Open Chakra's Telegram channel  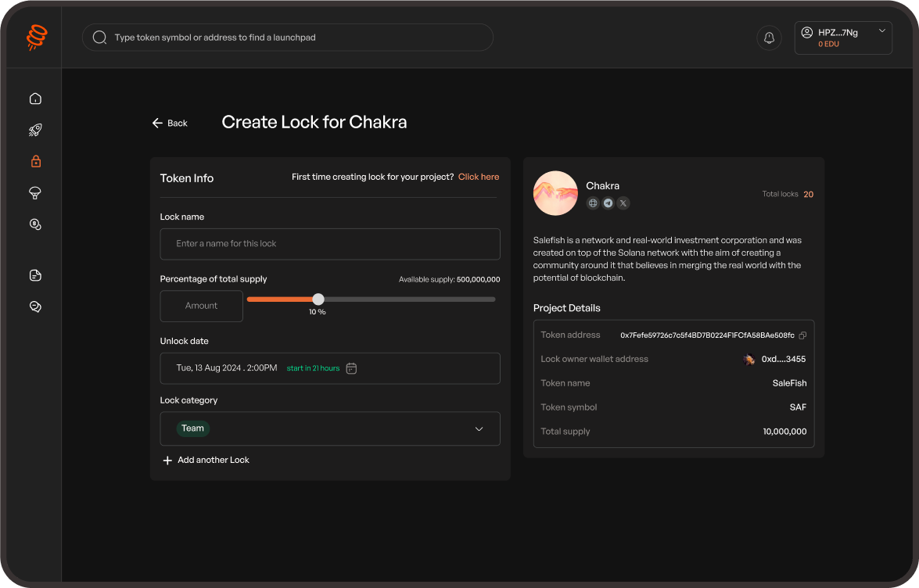tap(608, 203)
